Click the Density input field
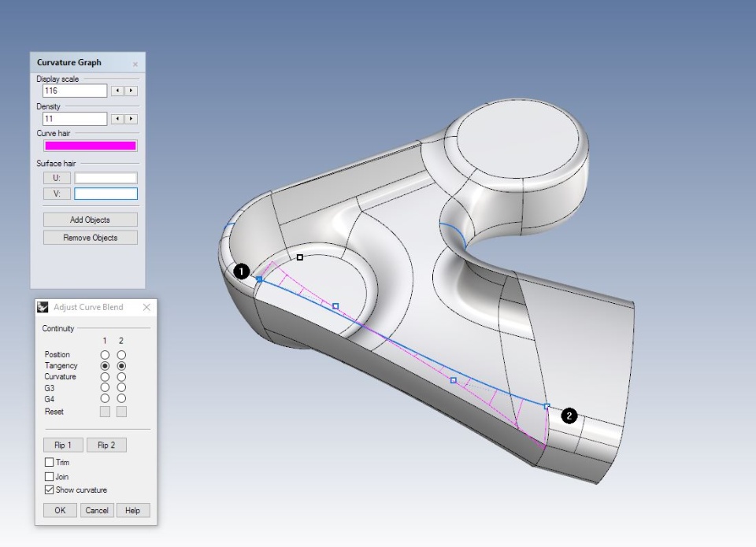The width and height of the screenshot is (756, 547). click(x=75, y=119)
